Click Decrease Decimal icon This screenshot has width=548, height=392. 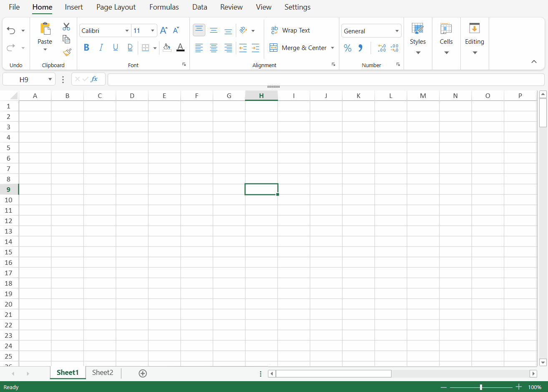[394, 48]
